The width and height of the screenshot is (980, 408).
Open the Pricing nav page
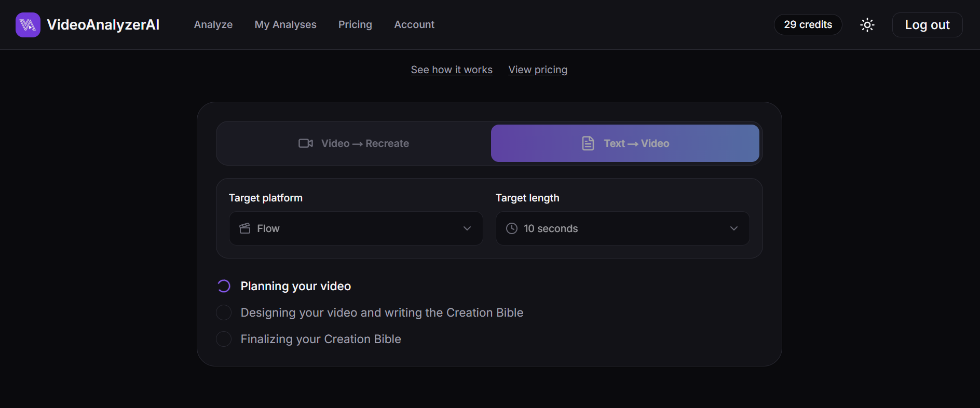pos(355,25)
